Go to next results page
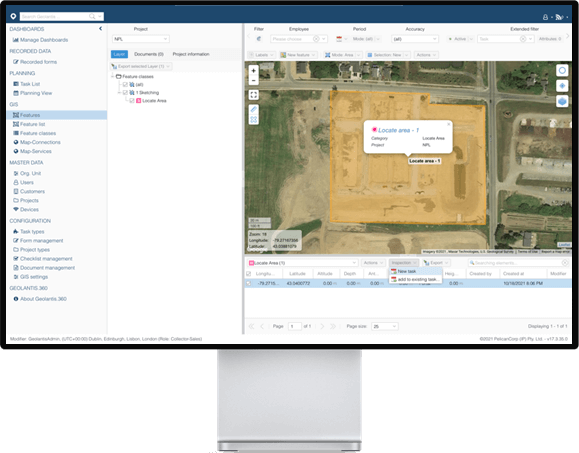The width and height of the screenshot is (579, 453). (322, 326)
